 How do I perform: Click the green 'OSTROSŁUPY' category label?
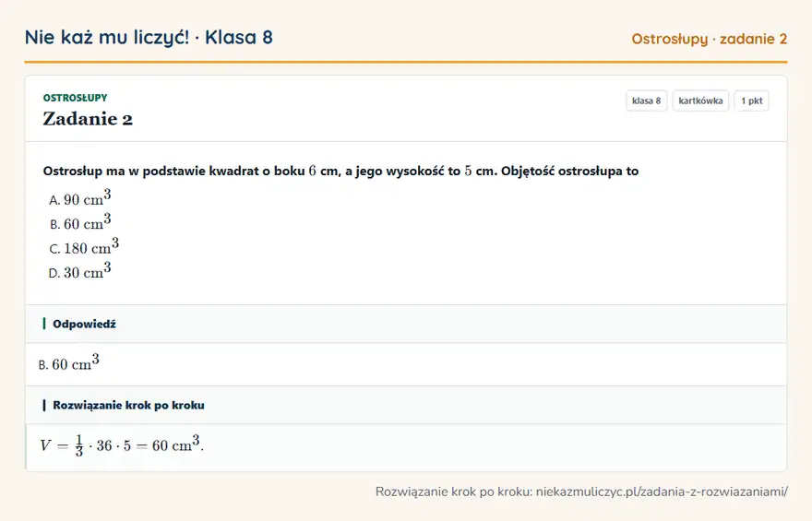pos(75,98)
